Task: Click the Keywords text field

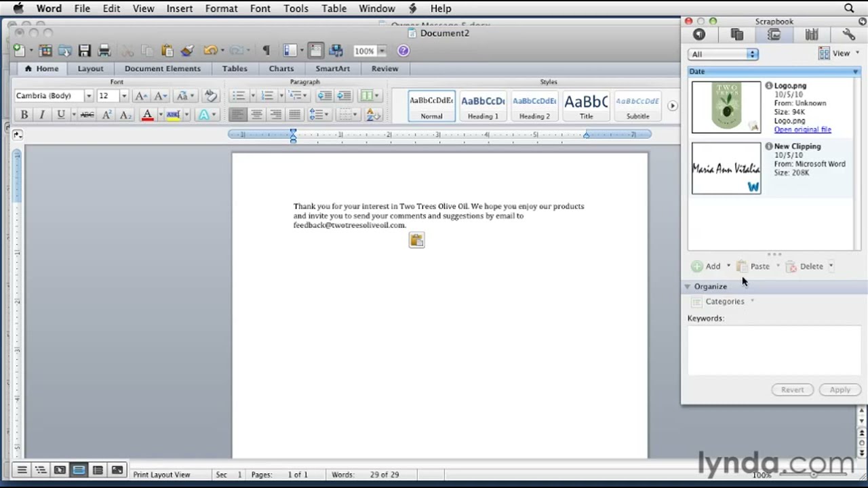Action: (773, 350)
